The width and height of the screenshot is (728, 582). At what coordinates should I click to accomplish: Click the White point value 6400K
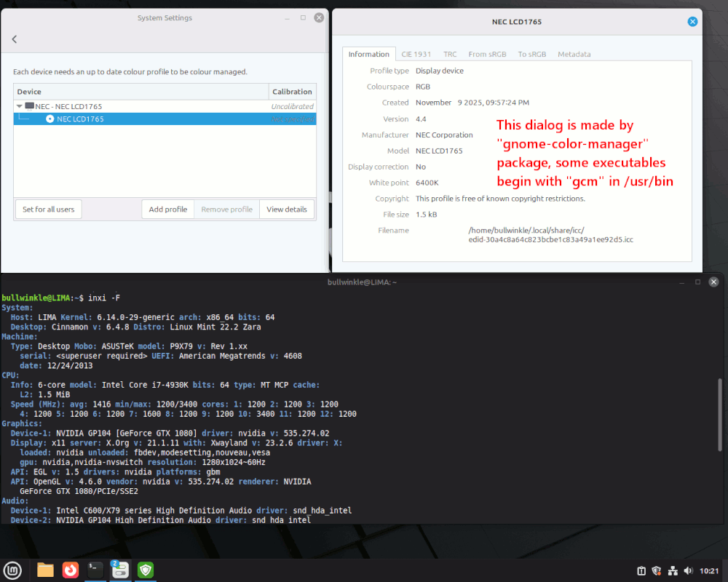pos(427,183)
